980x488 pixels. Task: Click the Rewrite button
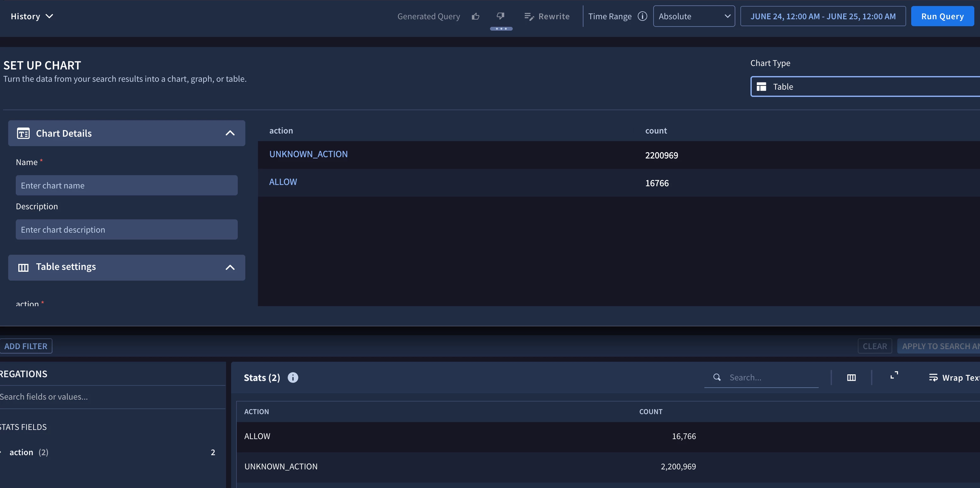coord(547,16)
